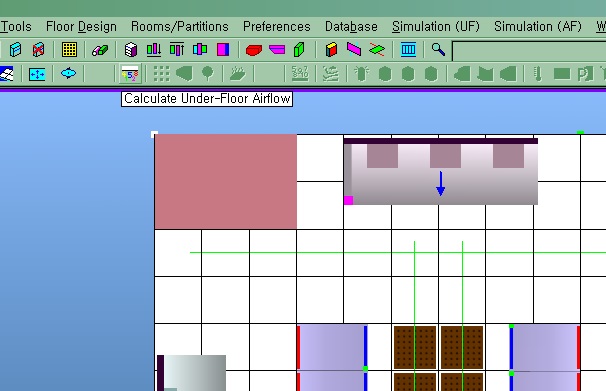Click the striped server rack icon
The width and height of the screenshot is (606, 391).
pos(131,49)
